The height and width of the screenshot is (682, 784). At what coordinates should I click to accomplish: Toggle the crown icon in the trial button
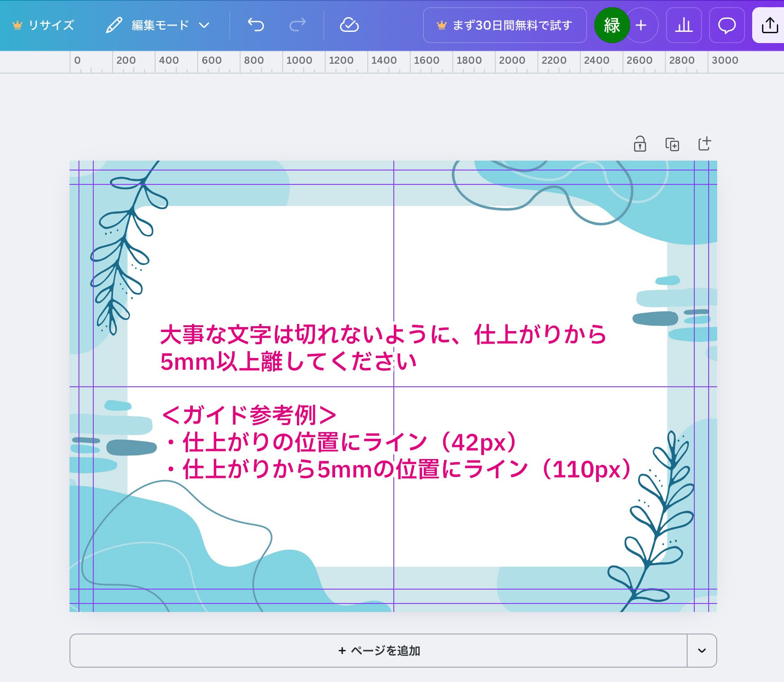(x=443, y=26)
